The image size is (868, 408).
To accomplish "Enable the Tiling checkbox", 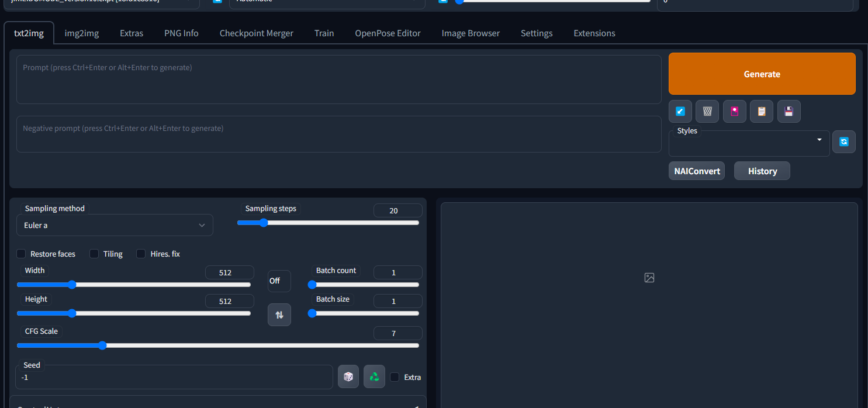I will (94, 254).
